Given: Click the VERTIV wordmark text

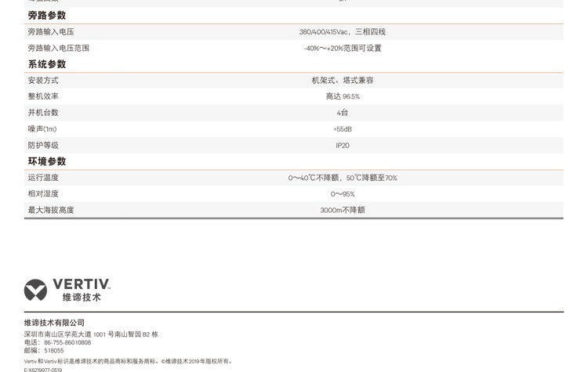Looking at the screenshot, I should 82,284.
